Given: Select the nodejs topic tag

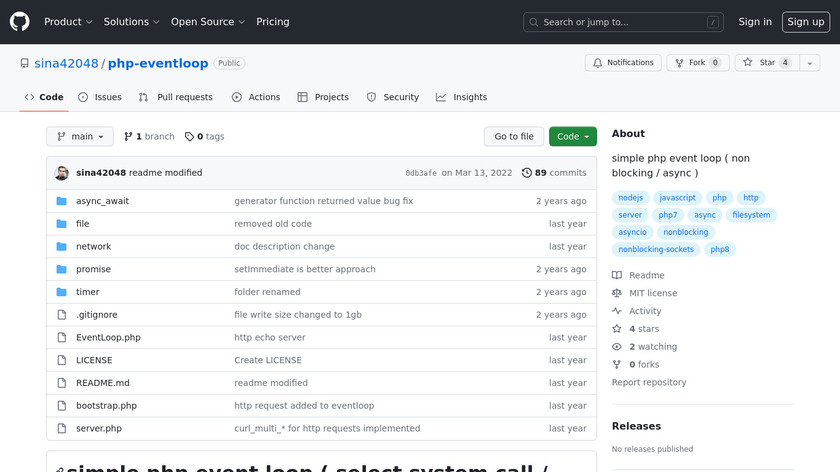Looking at the screenshot, I should (631, 198).
